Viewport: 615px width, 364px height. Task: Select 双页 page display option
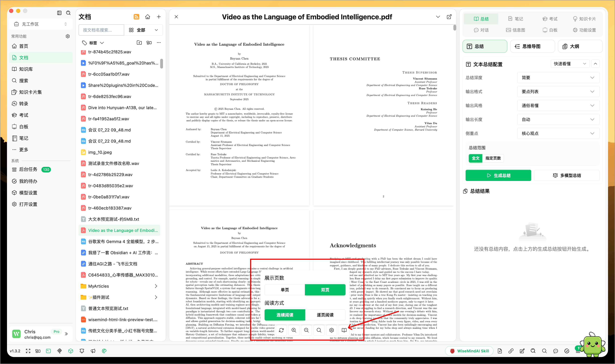[x=325, y=290]
